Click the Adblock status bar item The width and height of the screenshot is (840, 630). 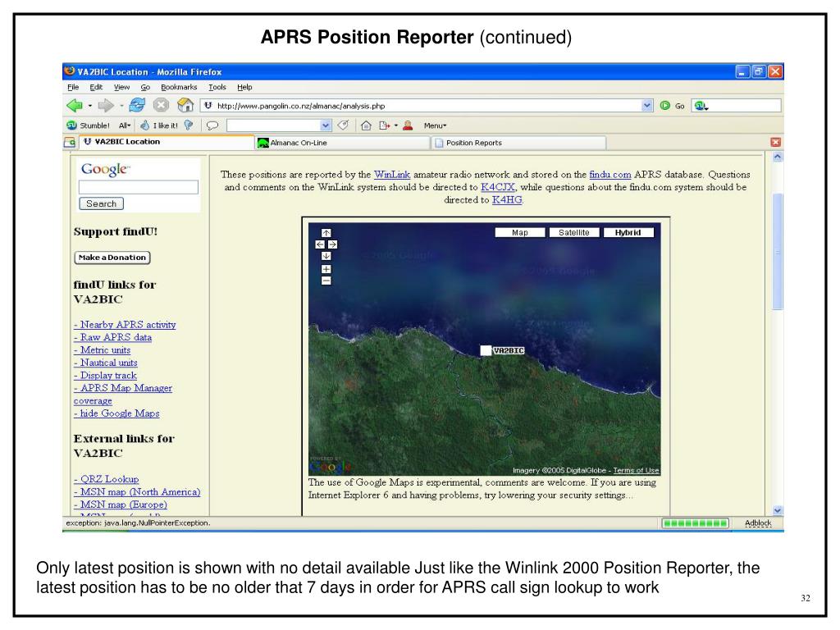click(758, 523)
